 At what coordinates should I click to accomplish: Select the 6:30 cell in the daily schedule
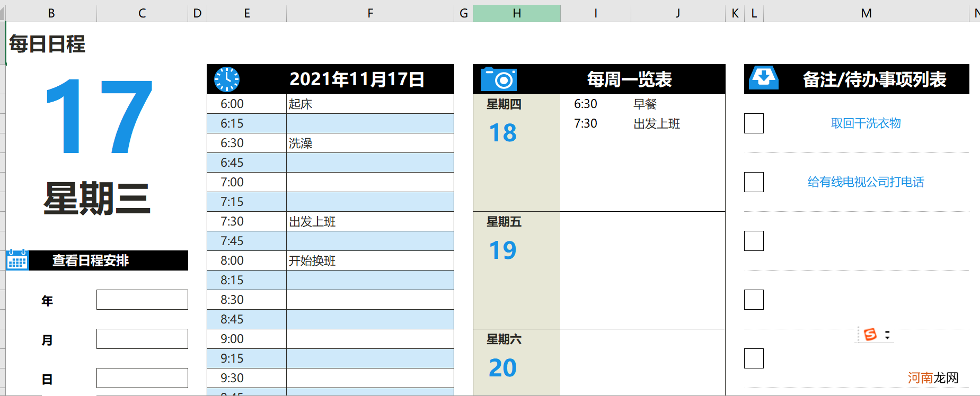(x=247, y=143)
